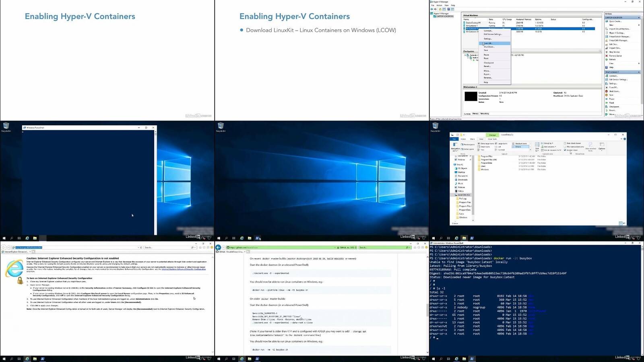
Task: Open Add columns dropdown
Action: pos(548,147)
